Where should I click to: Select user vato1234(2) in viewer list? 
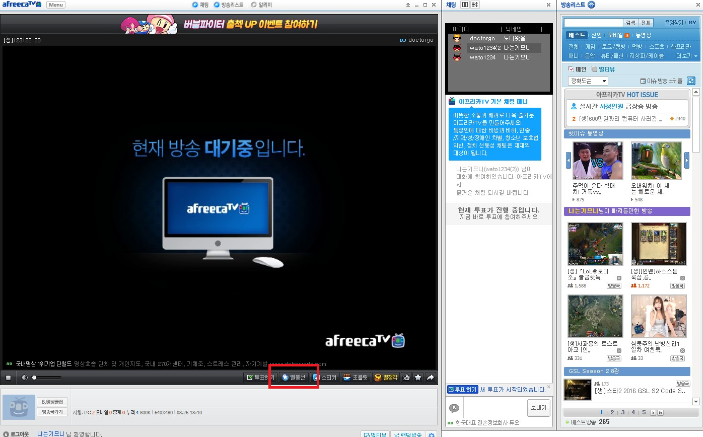pos(498,48)
